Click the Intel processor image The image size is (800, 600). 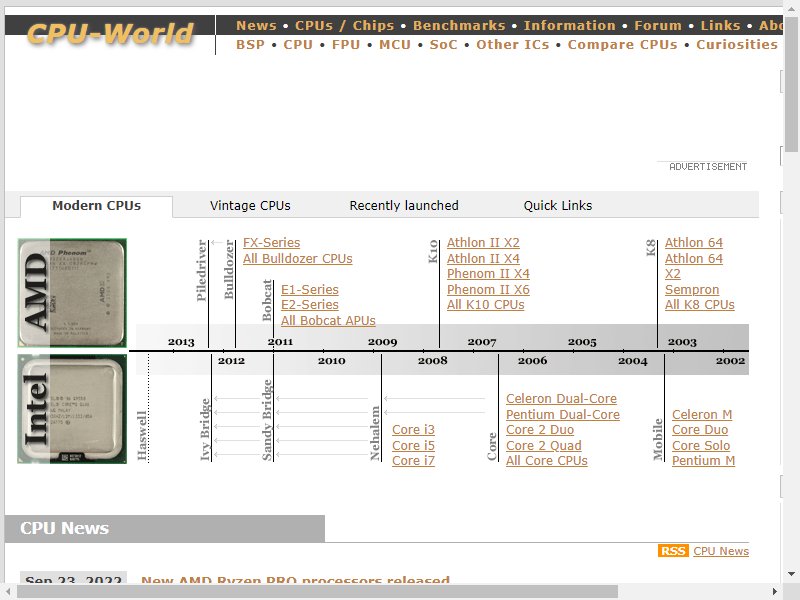click(x=72, y=409)
